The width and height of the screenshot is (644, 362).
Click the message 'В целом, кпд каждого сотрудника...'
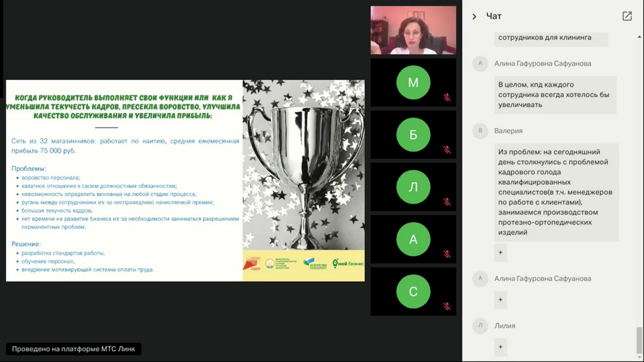556,95
